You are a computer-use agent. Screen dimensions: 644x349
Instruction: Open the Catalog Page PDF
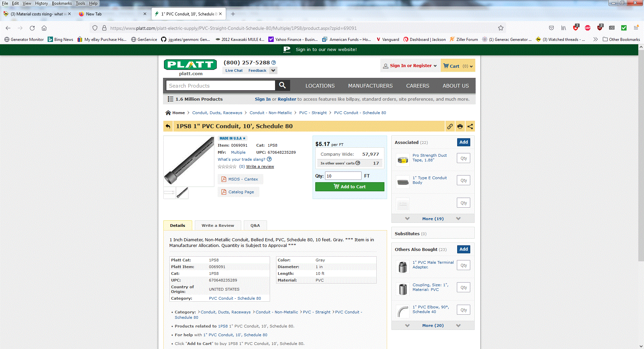(238, 192)
